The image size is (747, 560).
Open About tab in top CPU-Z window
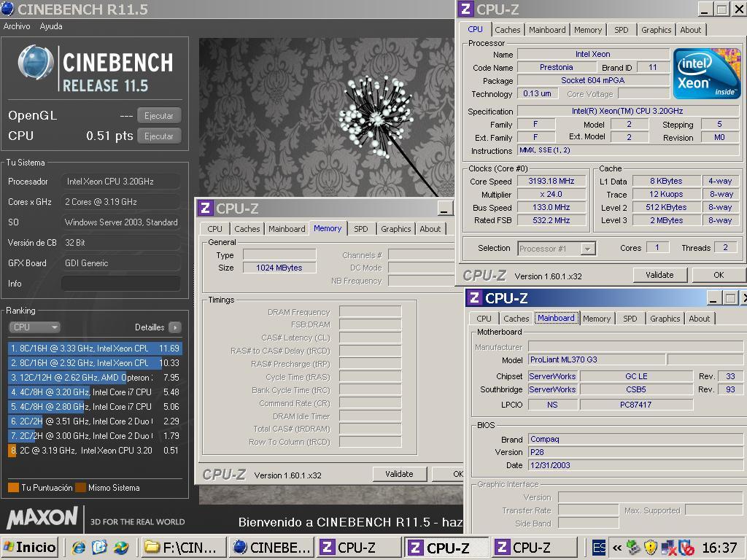690,30
